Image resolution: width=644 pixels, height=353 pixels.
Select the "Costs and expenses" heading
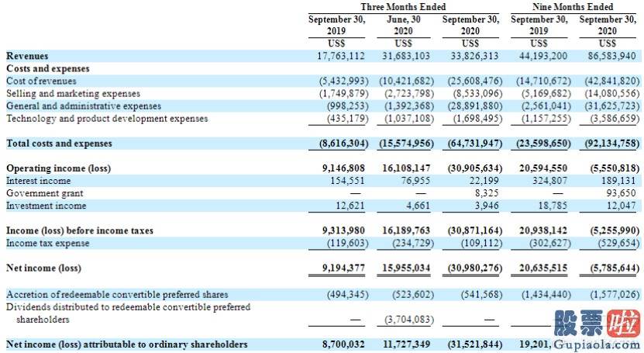47,68
